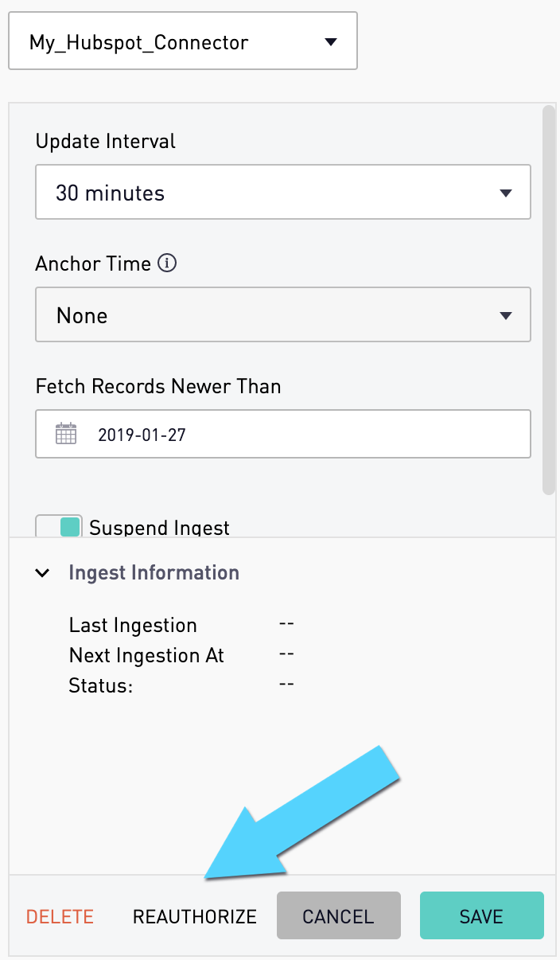The image size is (560, 960).
Task: Open the 30 minutes interval dropdown
Action: [x=283, y=192]
